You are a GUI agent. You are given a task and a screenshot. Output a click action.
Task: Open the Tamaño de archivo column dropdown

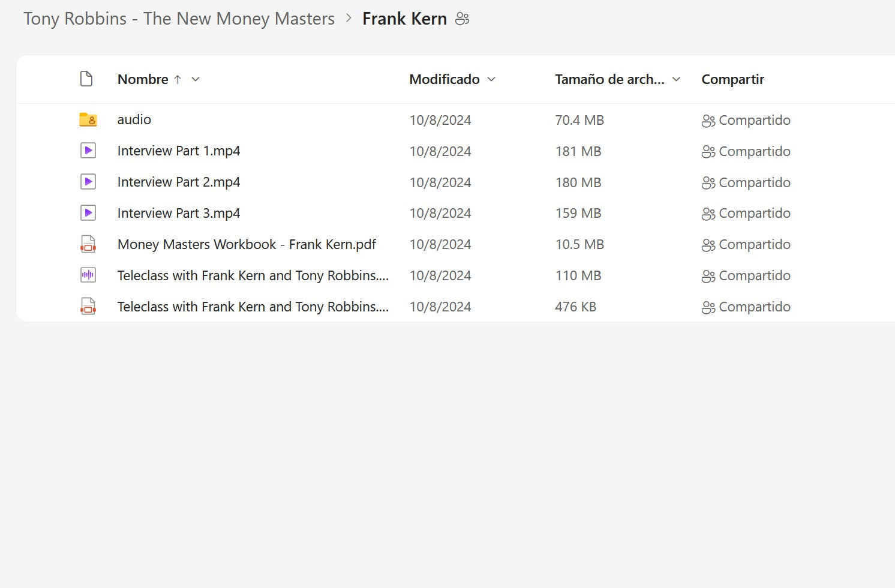[x=676, y=79]
